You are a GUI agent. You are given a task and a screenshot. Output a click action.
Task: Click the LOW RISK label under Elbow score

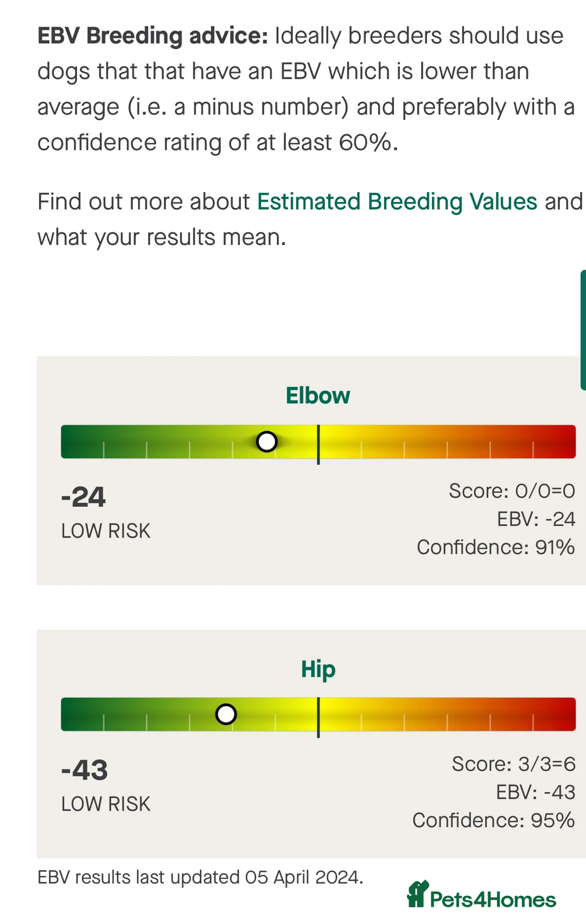coord(106,531)
